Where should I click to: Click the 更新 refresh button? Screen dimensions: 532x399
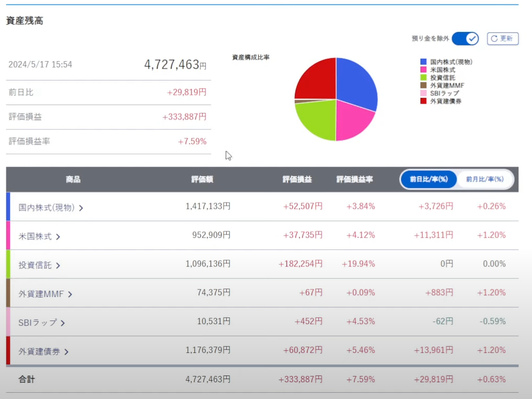503,39
